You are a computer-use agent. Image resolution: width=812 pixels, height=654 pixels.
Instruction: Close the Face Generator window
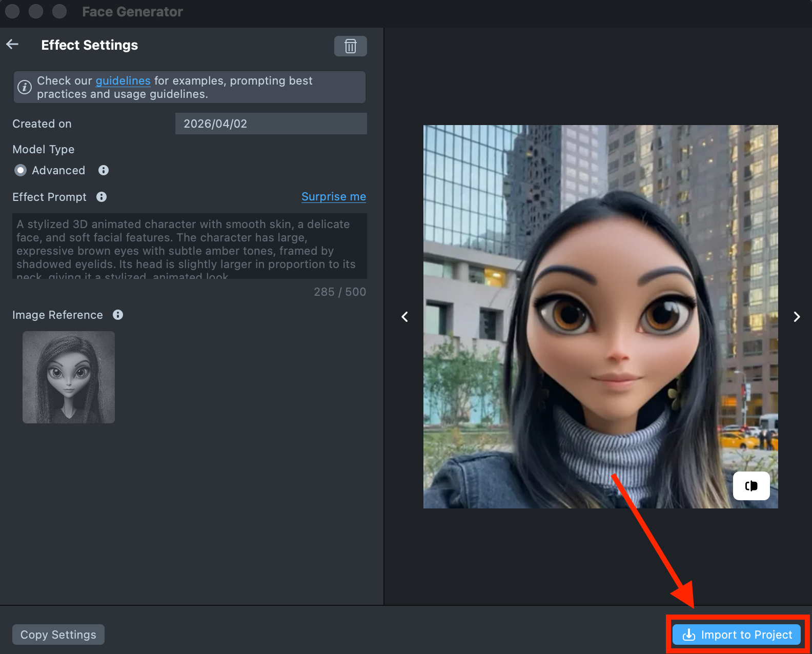point(12,11)
